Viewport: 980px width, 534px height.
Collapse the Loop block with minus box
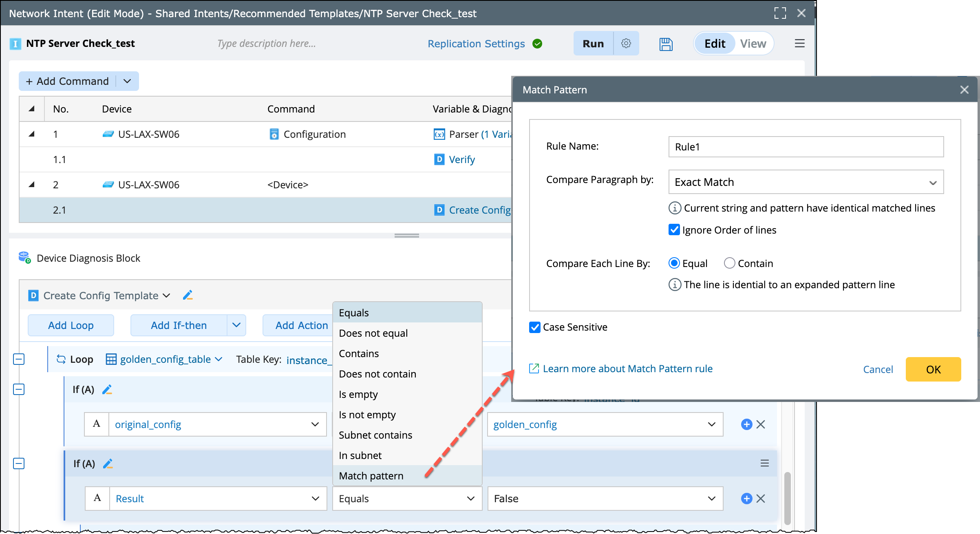click(19, 359)
